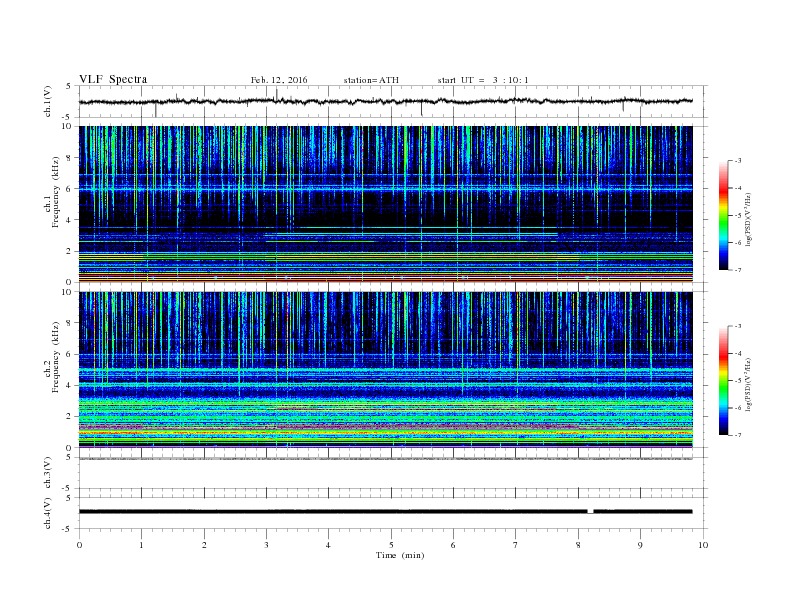
Task: Click the ch.1 spectrogram color scale bar
Action: (723, 216)
